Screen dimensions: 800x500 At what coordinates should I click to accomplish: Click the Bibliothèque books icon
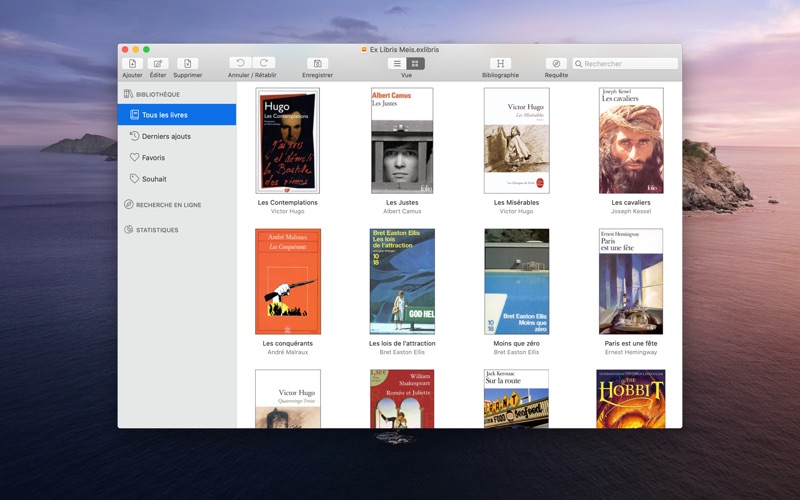coord(129,94)
